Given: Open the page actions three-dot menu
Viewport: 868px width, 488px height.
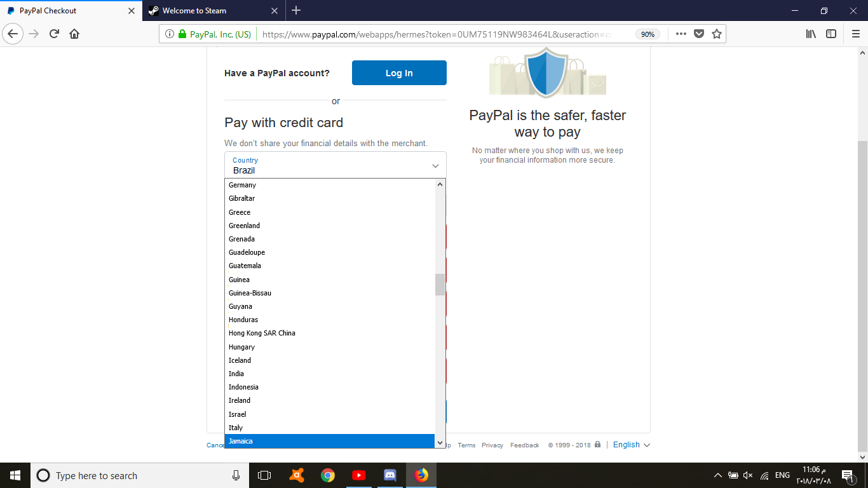Looking at the screenshot, I should click(x=681, y=34).
